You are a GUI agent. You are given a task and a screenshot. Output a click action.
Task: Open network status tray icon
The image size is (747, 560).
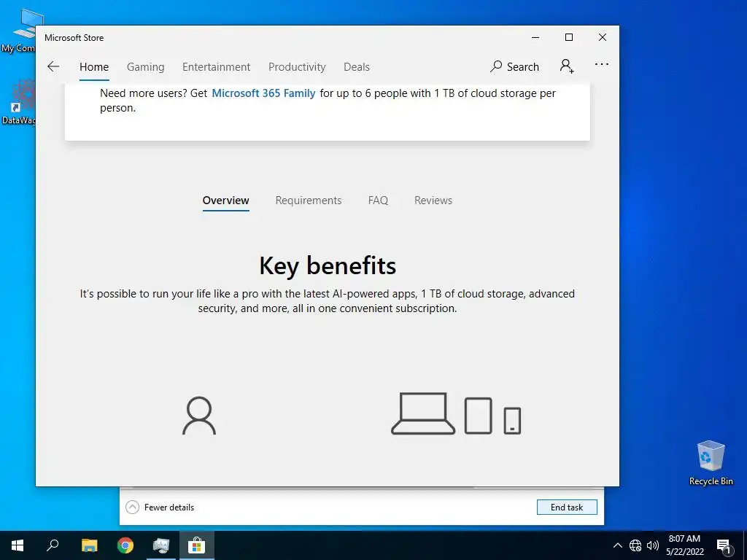point(635,545)
